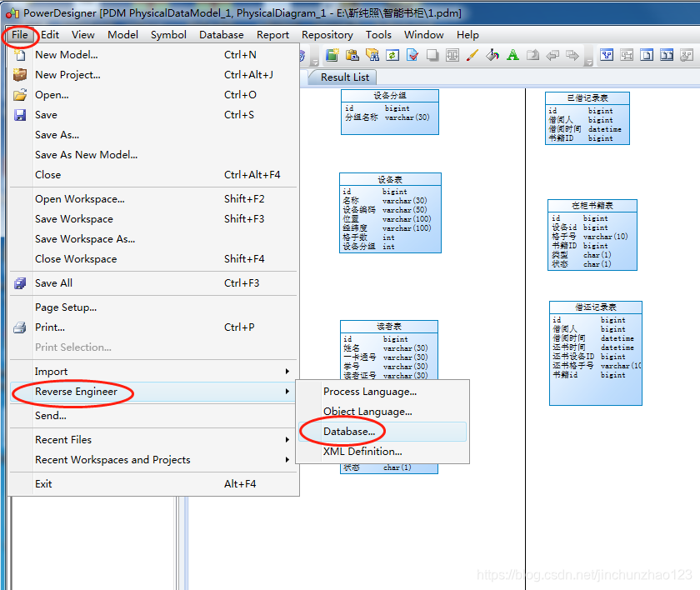Image resolution: width=700 pixels, height=590 pixels.
Task: Click the Print printer icon
Action: click(20, 327)
